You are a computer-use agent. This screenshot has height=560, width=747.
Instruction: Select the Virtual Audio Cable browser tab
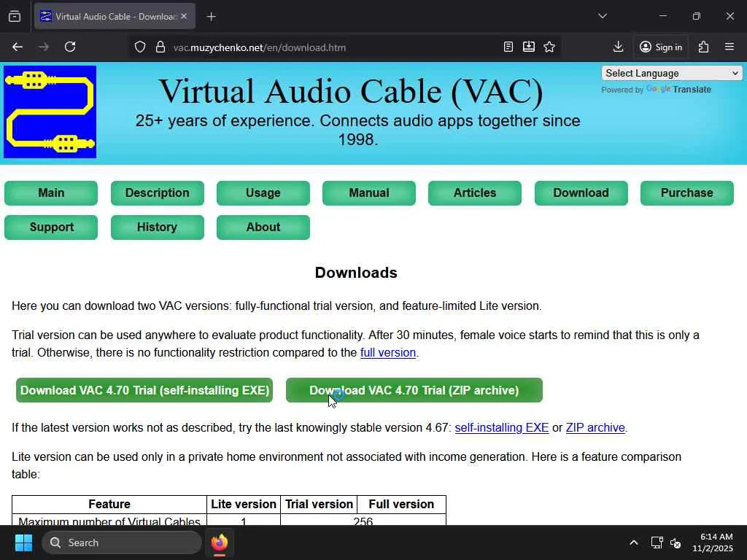click(115, 16)
